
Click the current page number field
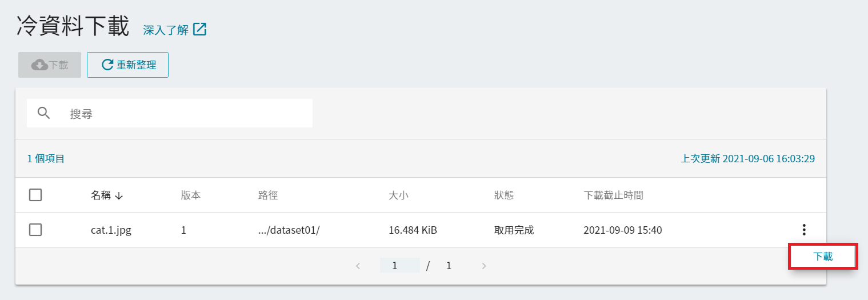(x=399, y=266)
